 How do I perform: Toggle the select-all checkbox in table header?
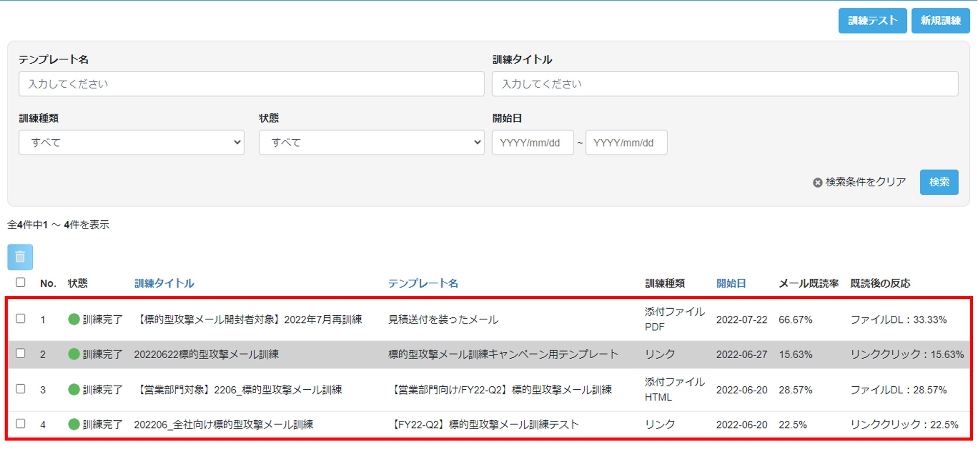[20, 282]
